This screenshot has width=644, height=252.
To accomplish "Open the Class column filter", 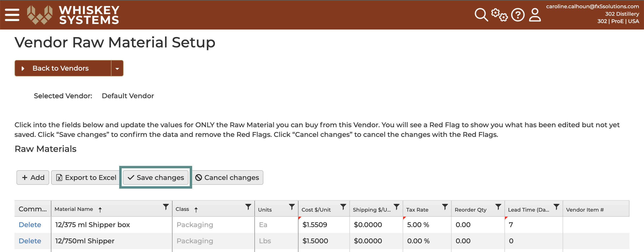I will coord(248,207).
